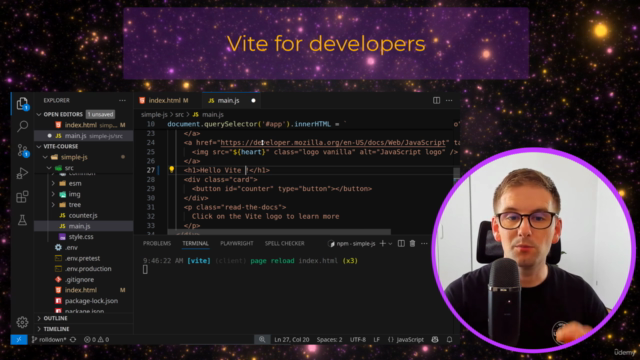This screenshot has width=640, height=360.
Task: Switch to the PROBLEMS panel tab
Action: click(157, 244)
